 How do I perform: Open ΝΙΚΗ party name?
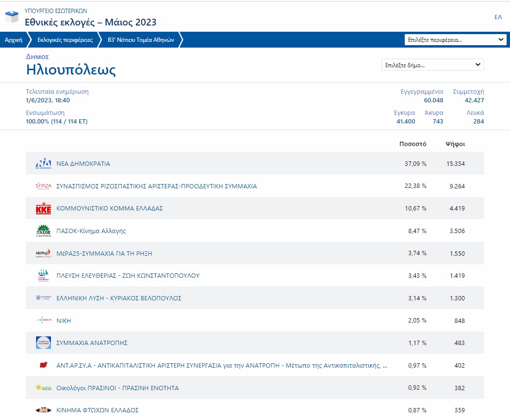(x=64, y=321)
